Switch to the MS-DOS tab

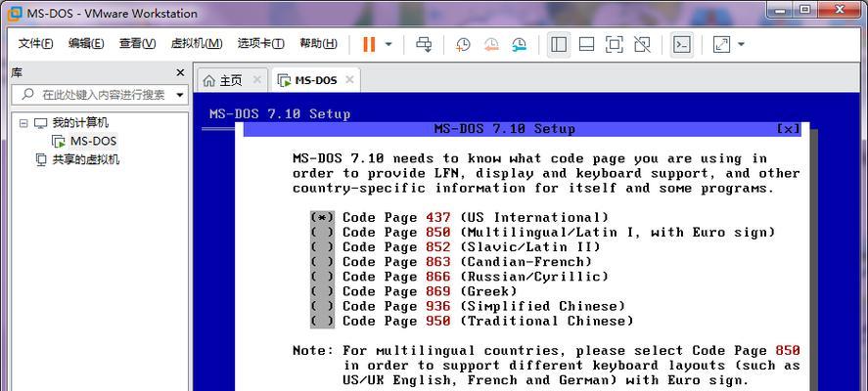(315, 81)
